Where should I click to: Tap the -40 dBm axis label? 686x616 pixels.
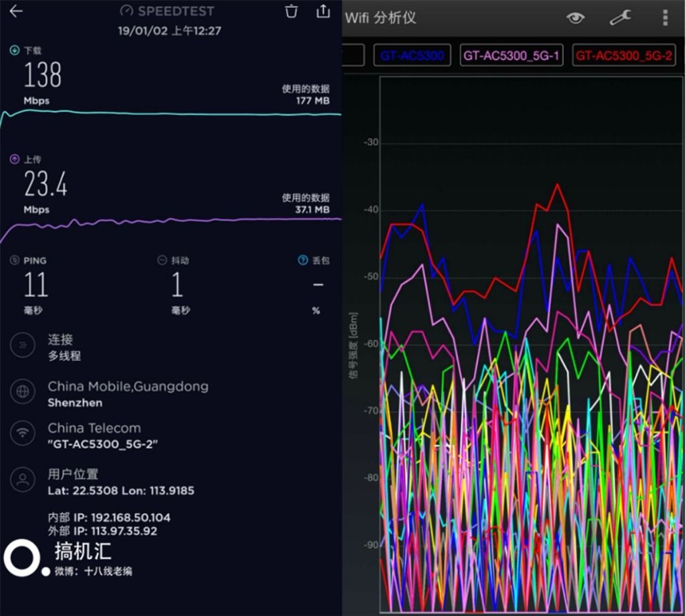click(371, 209)
